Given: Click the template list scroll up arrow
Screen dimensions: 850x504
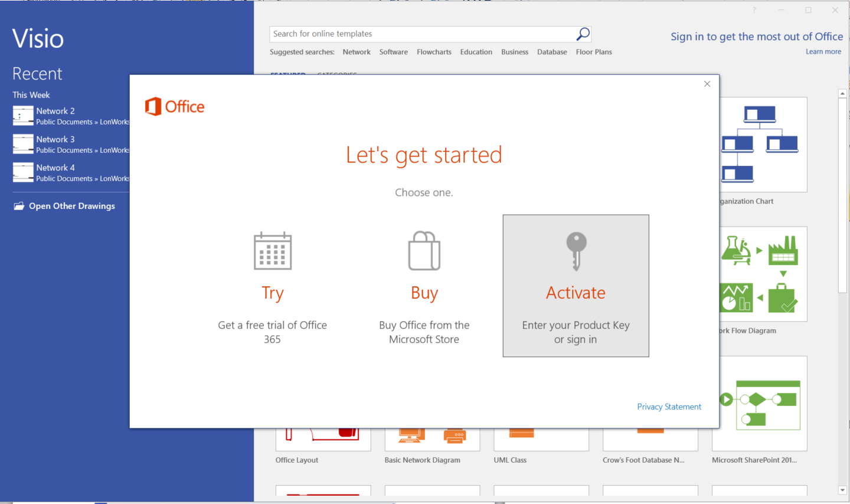Looking at the screenshot, I should (842, 93).
